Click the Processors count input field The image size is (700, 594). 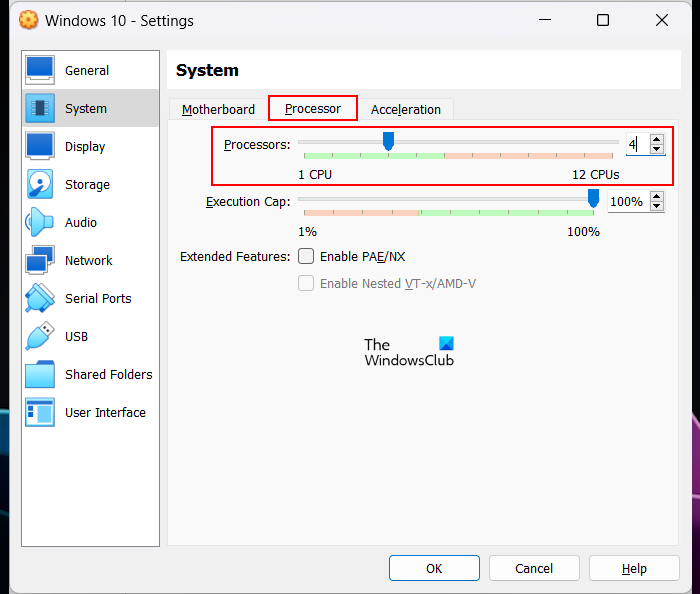tap(636, 144)
